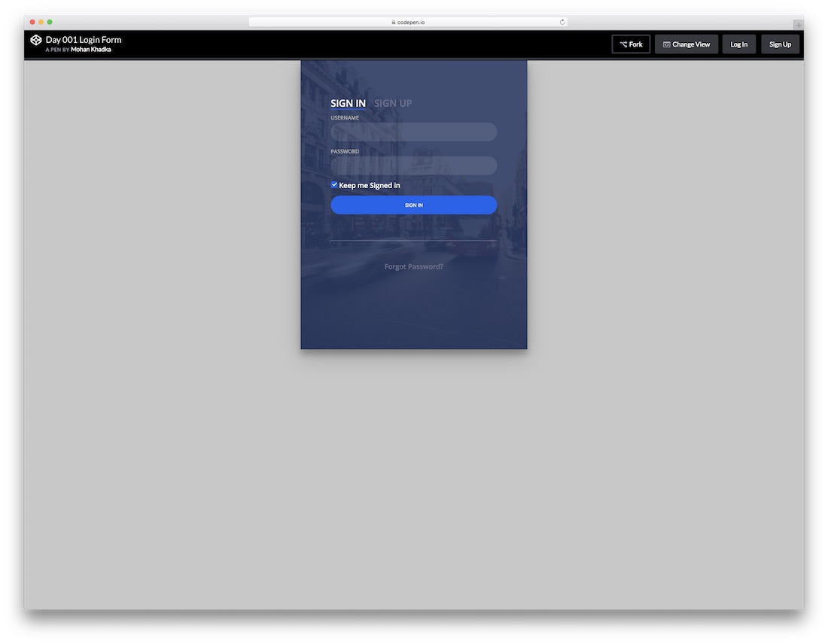828x644 pixels.
Task: Click the Log In button in the header
Action: point(738,44)
